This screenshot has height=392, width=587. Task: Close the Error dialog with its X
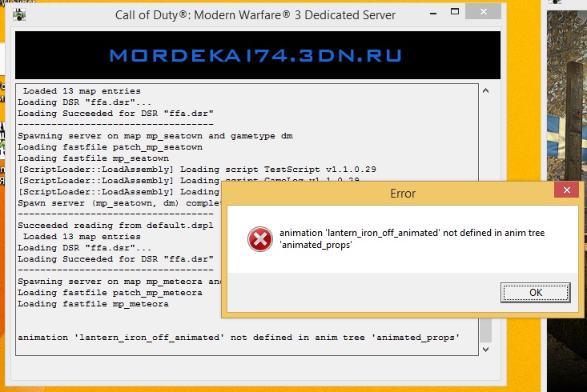pyautogui.click(x=567, y=190)
